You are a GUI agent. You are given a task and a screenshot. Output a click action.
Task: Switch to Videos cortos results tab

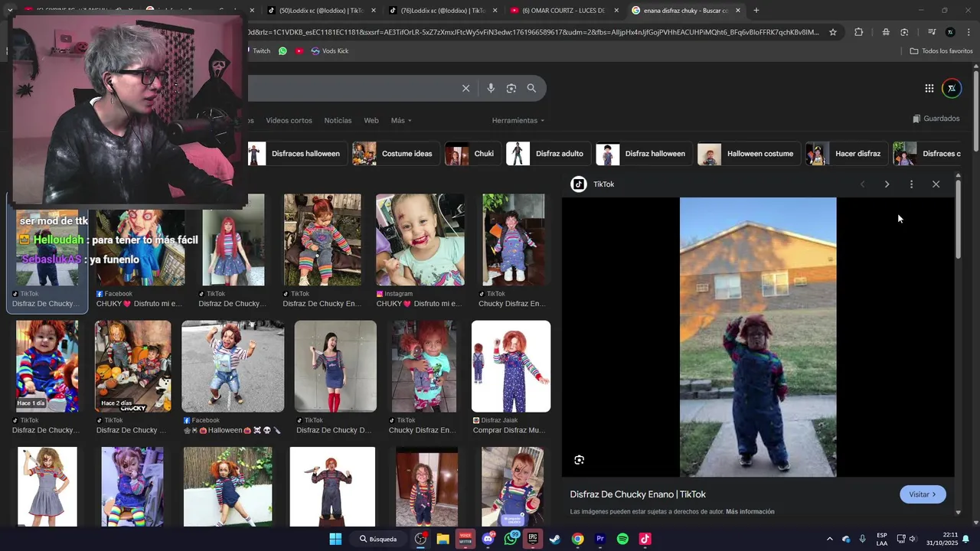tap(289, 120)
